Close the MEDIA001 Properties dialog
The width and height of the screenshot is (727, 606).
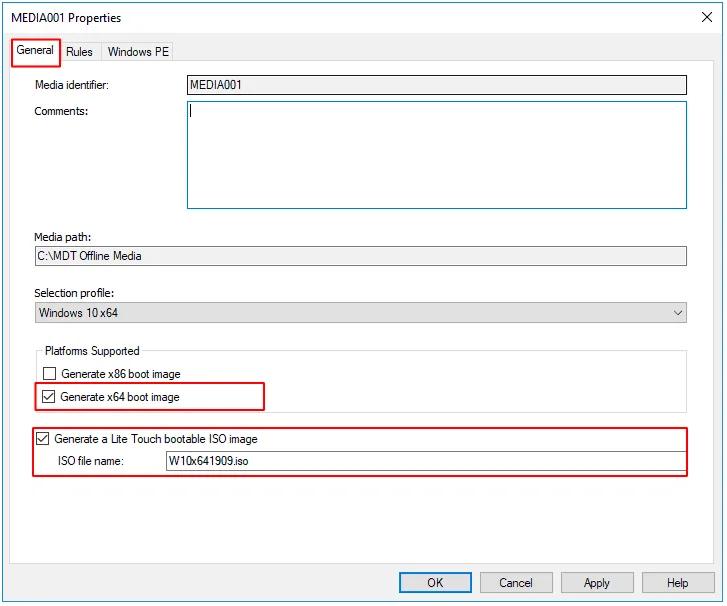tap(707, 18)
